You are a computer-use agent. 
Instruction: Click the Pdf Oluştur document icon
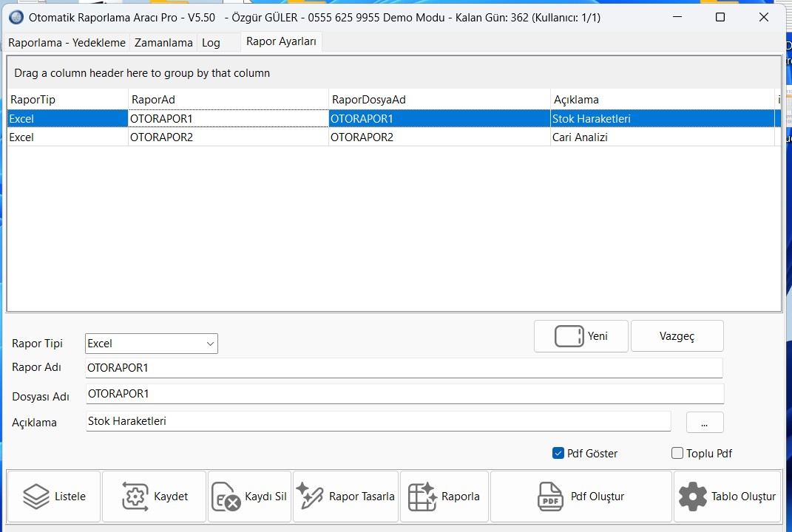(550, 497)
